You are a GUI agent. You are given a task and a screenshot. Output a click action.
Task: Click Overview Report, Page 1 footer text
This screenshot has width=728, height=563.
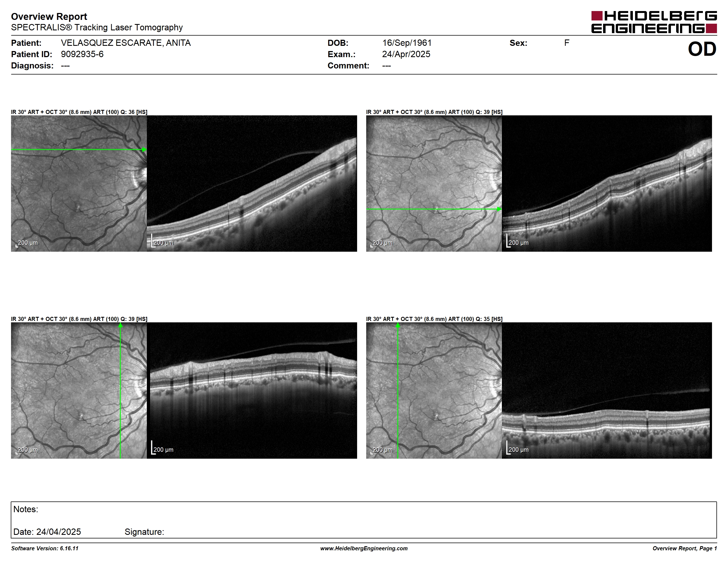click(x=685, y=548)
